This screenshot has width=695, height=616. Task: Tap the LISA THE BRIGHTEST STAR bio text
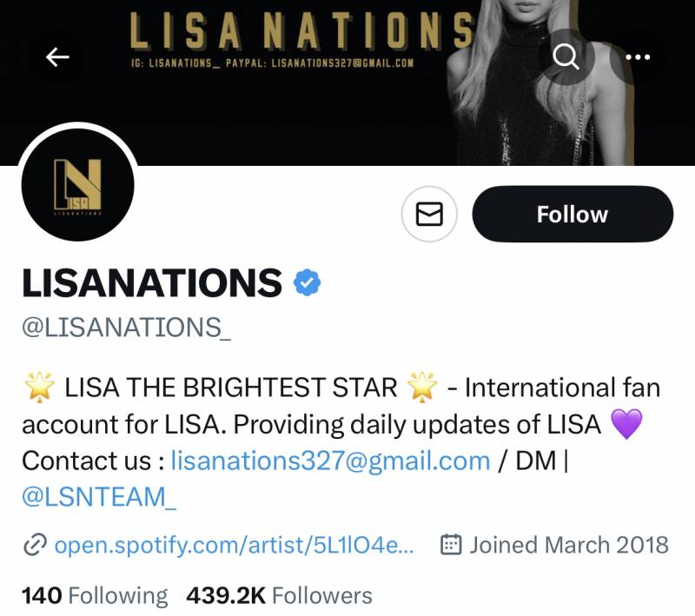click(x=230, y=387)
